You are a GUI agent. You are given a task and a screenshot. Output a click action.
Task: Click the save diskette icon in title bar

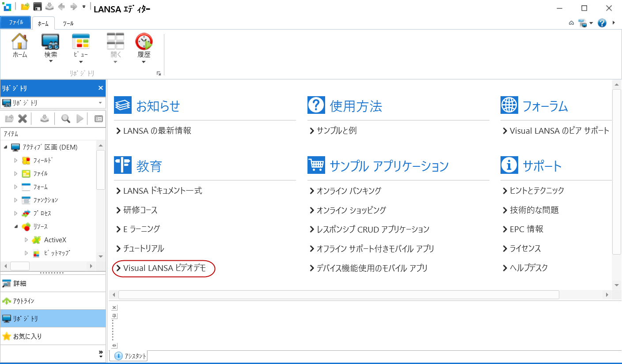coord(38,7)
